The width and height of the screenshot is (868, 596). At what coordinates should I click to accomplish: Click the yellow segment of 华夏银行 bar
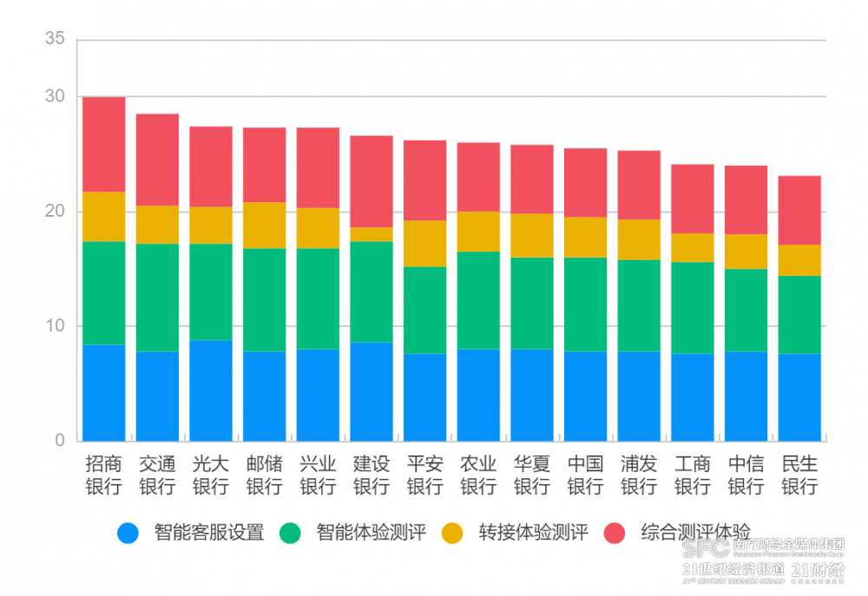(532, 236)
